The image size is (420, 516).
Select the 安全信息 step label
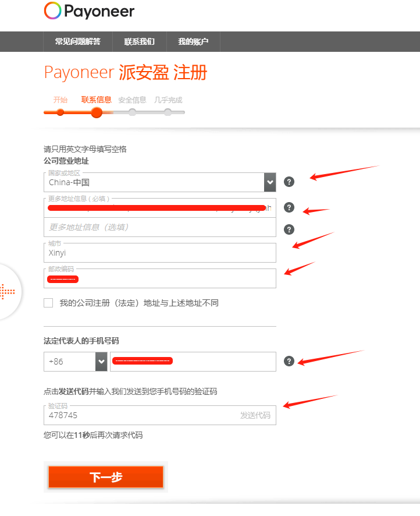pyautogui.click(x=132, y=100)
